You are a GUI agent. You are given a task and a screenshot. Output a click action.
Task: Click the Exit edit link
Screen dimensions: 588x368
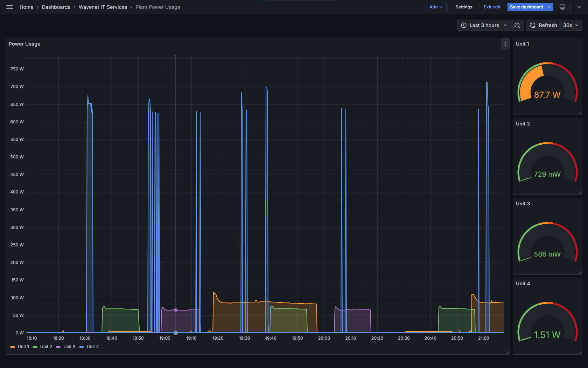pos(492,7)
